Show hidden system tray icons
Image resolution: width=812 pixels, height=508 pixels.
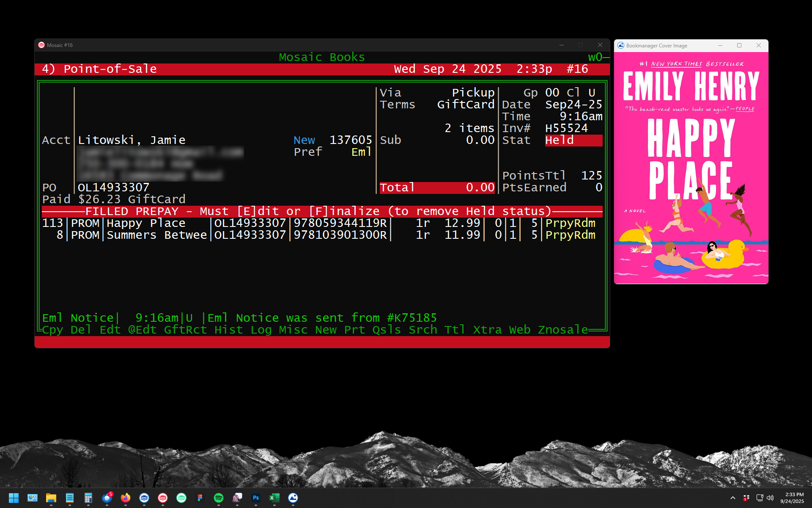(733, 498)
